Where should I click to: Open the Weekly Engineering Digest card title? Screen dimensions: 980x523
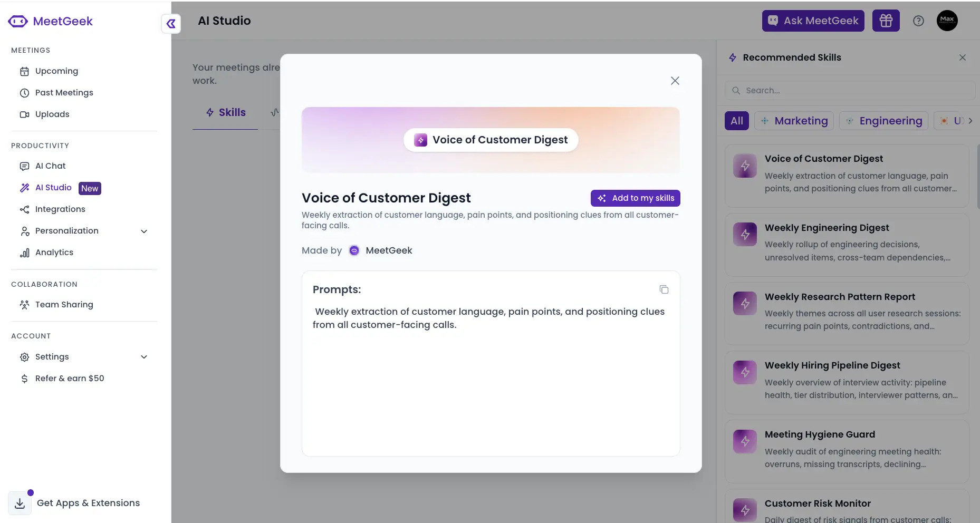pos(827,228)
